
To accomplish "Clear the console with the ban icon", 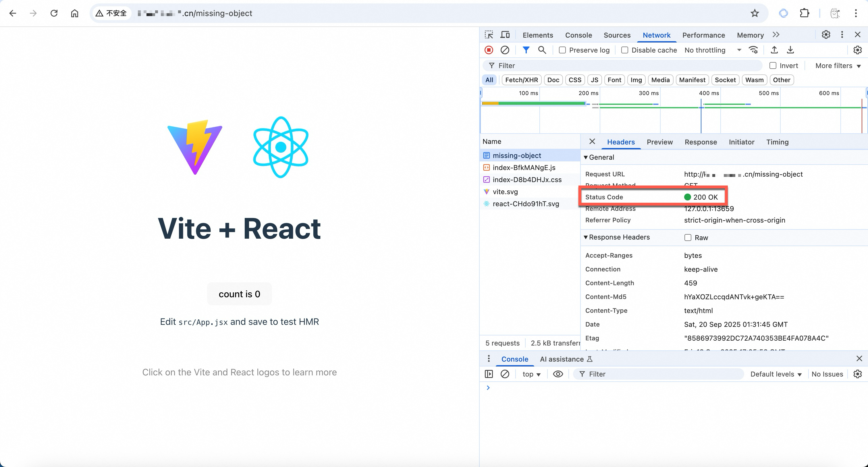I will [505, 374].
